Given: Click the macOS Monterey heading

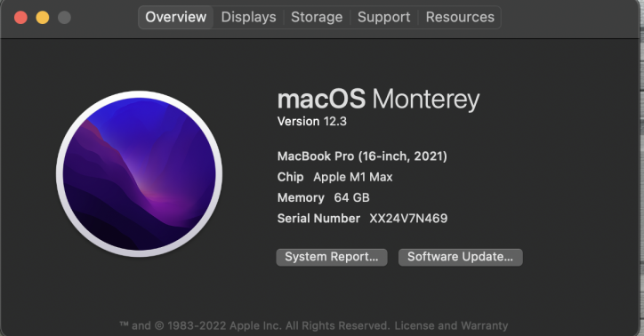Looking at the screenshot, I should [378, 100].
